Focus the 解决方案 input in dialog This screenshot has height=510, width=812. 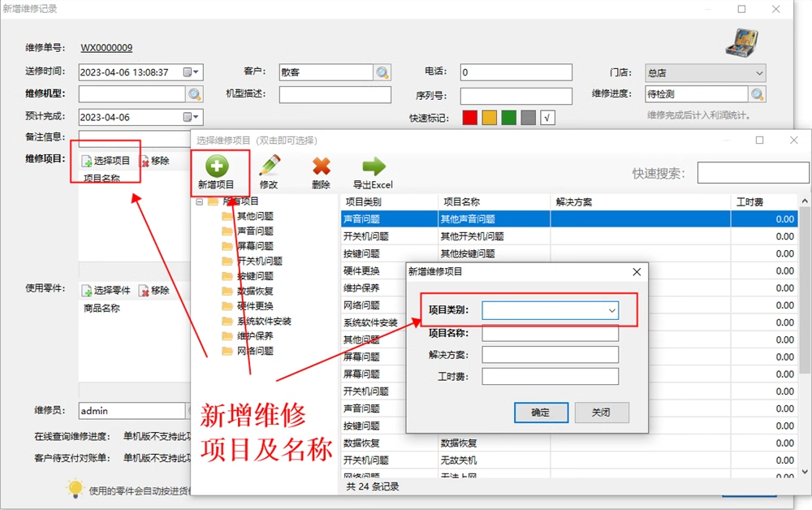550,355
